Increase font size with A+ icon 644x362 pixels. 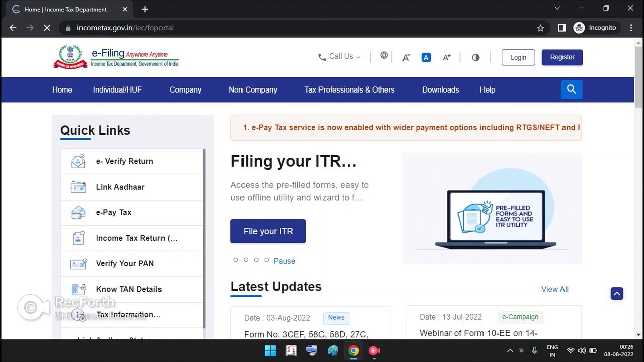(447, 57)
